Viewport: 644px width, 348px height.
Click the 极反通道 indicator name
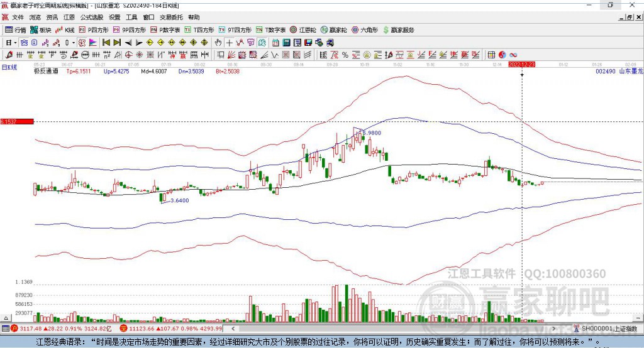tap(46, 71)
